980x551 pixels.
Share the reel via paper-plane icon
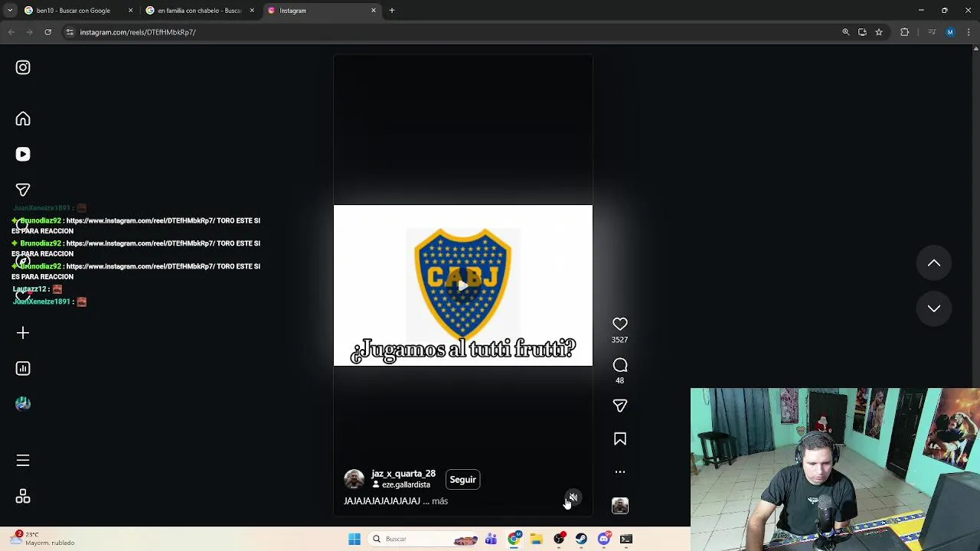click(620, 406)
